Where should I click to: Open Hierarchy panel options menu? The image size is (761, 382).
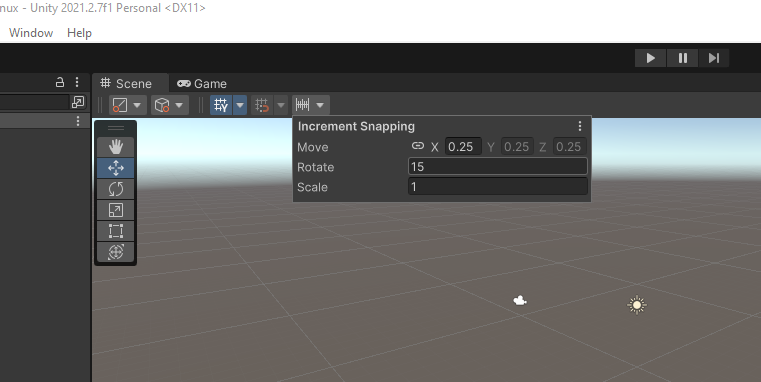pyautogui.click(x=77, y=82)
